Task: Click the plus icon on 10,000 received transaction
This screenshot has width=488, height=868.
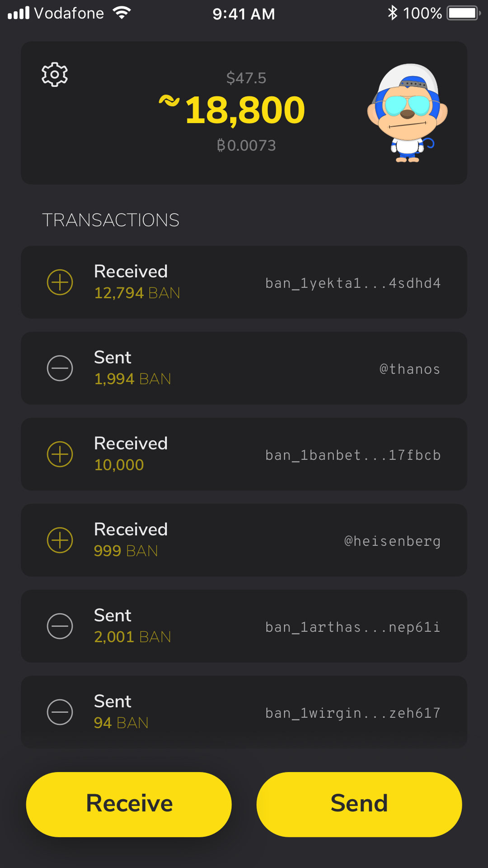Action: click(60, 454)
